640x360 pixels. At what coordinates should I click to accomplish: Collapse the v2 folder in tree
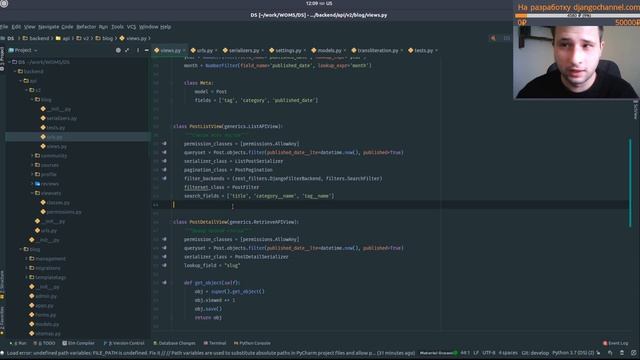(x=27, y=90)
